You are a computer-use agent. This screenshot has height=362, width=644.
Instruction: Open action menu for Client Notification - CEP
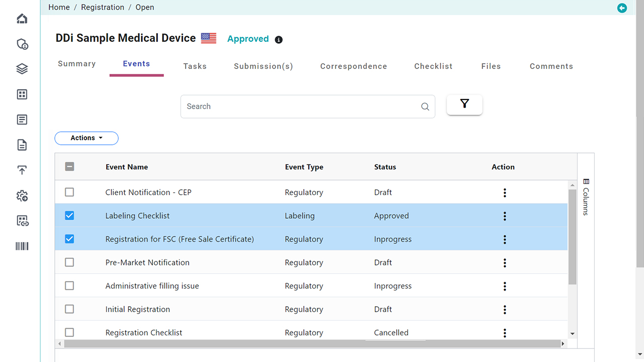(505, 193)
